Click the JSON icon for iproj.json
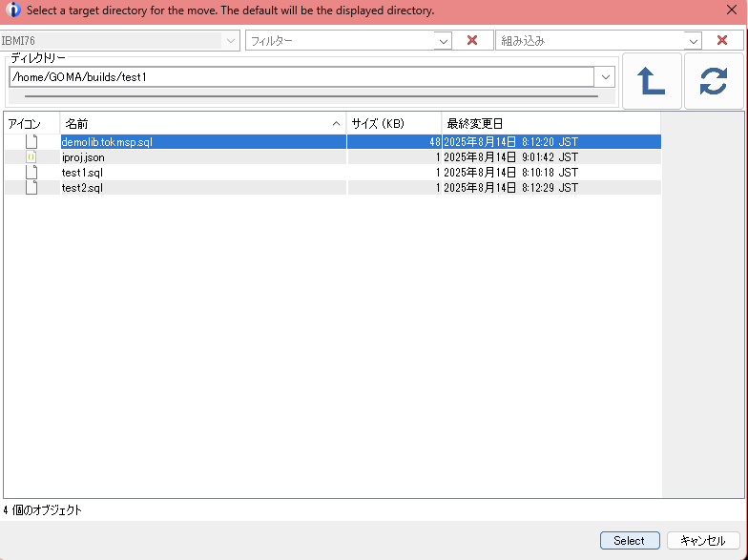 [x=31, y=156]
